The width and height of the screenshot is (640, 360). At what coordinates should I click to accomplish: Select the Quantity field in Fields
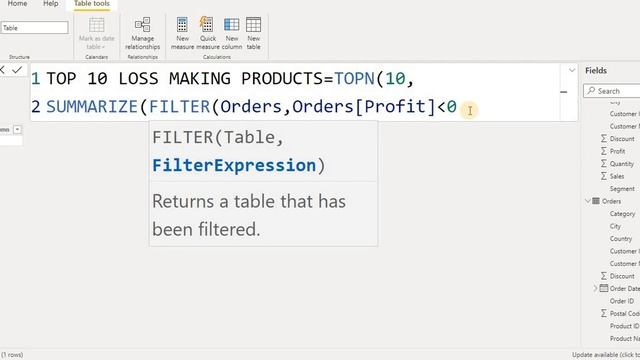(622, 164)
